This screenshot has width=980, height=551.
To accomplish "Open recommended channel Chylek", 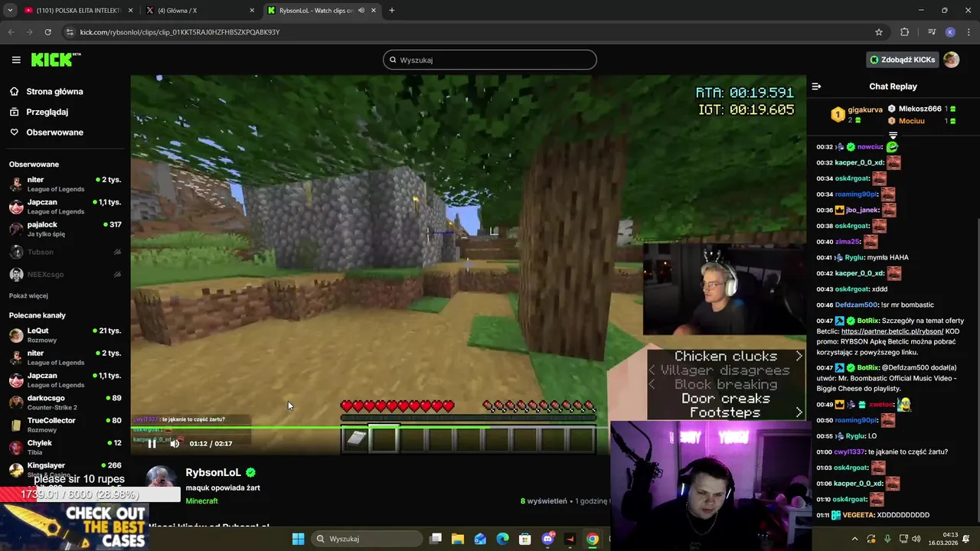I will coord(65,447).
